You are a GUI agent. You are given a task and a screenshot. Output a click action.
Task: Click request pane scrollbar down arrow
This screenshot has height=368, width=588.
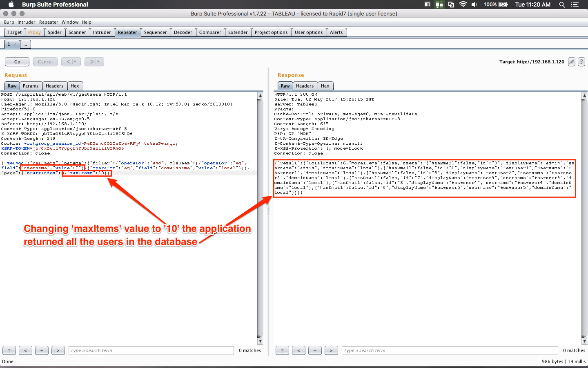260,341
